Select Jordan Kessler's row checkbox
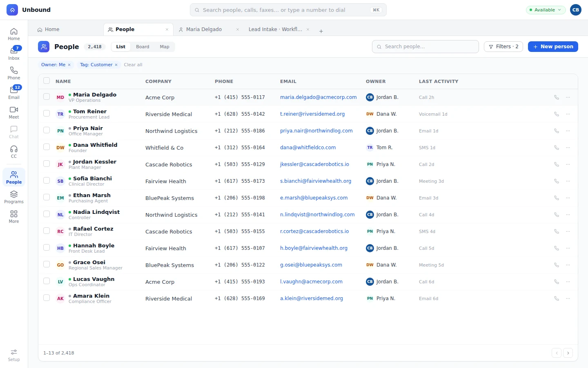588x368 pixels. [47, 164]
